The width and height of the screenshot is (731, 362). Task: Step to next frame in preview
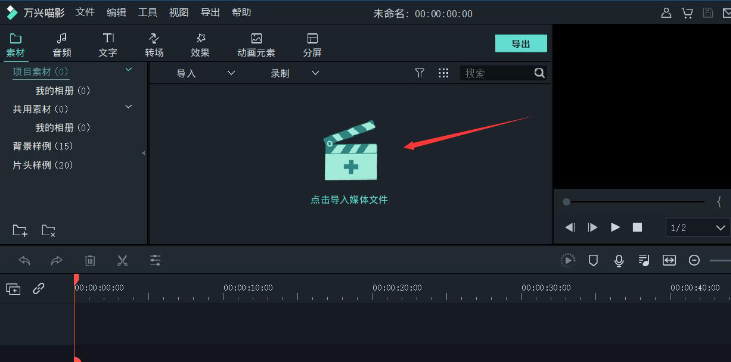593,228
